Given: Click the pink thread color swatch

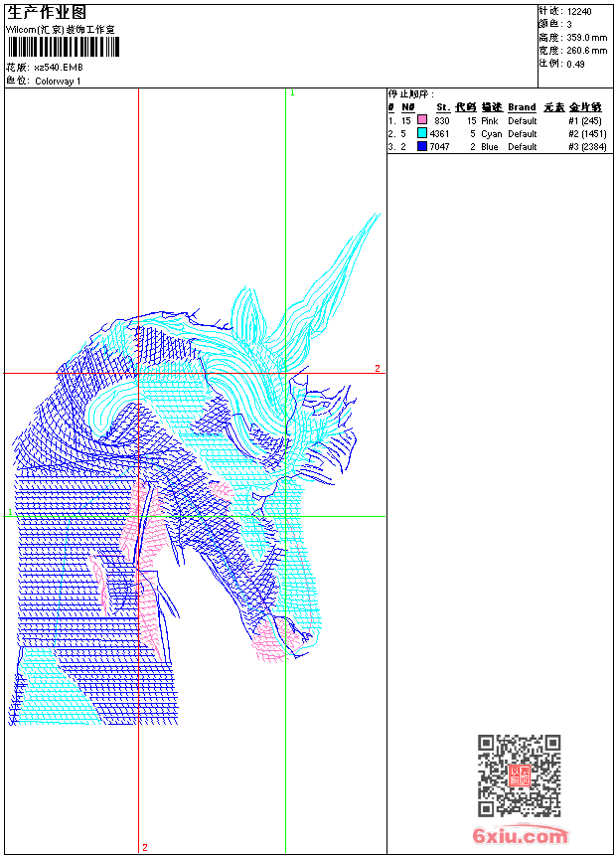Looking at the screenshot, I should pyautogui.click(x=422, y=120).
